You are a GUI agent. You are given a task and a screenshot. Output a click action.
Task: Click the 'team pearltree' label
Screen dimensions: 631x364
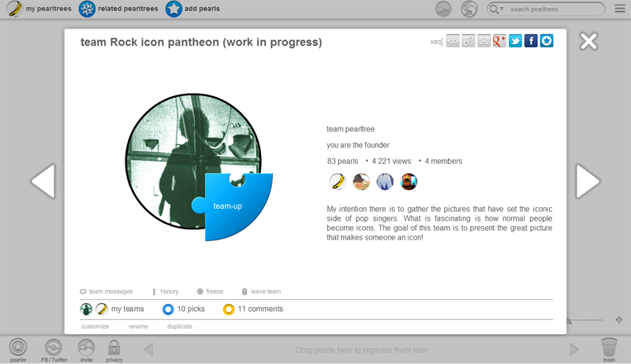click(x=350, y=129)
